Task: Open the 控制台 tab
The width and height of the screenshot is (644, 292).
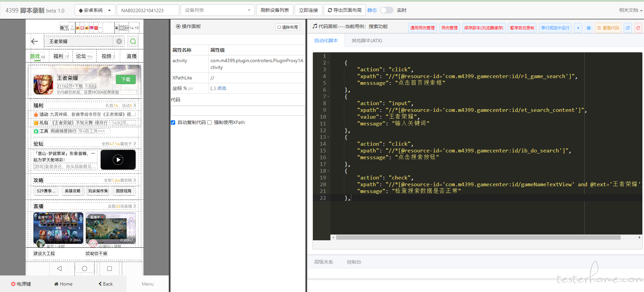Action: (354, 262)
